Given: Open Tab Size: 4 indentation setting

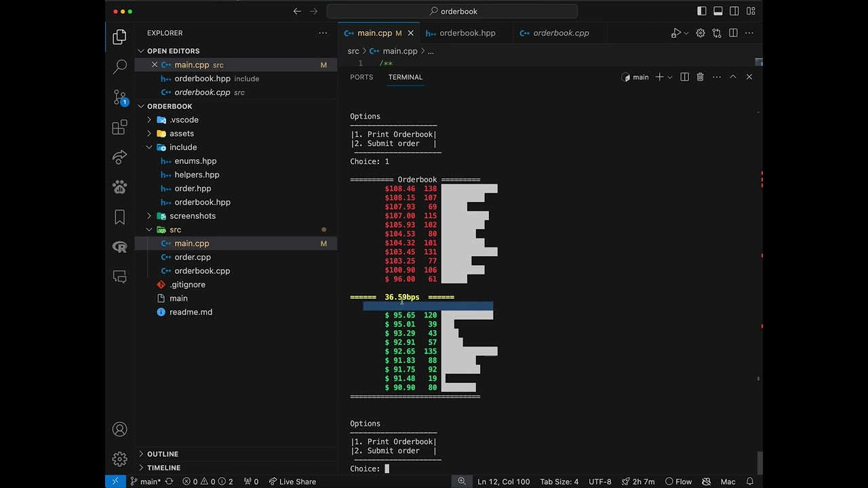Looking at the screenshot, I should [559, 482].
